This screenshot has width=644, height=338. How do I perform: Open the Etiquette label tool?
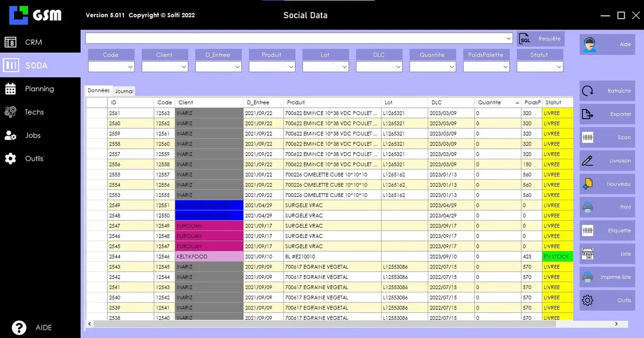click(588, 231)
